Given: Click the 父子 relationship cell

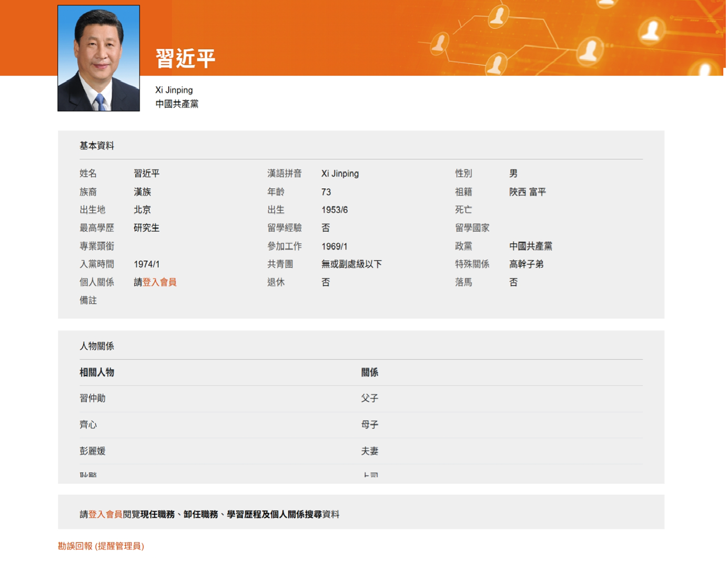Looking at the screenshot, I should tap(369, 398).
